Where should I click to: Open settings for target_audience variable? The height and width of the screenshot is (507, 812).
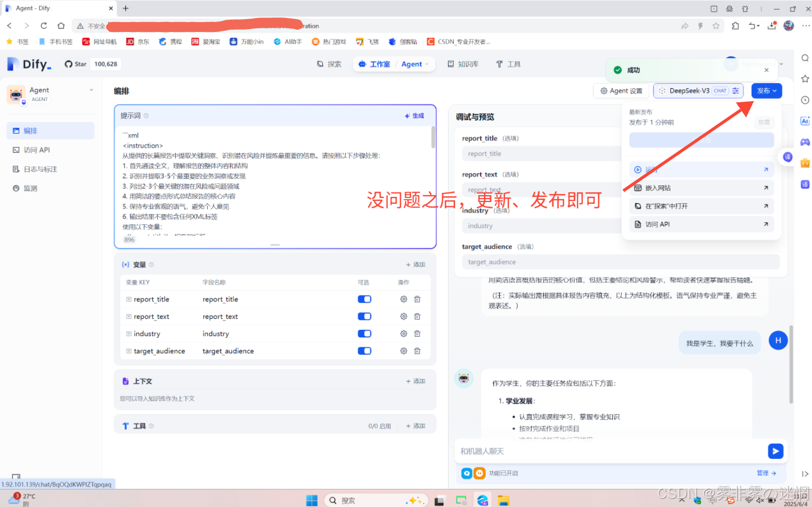(x=403, y=351)
